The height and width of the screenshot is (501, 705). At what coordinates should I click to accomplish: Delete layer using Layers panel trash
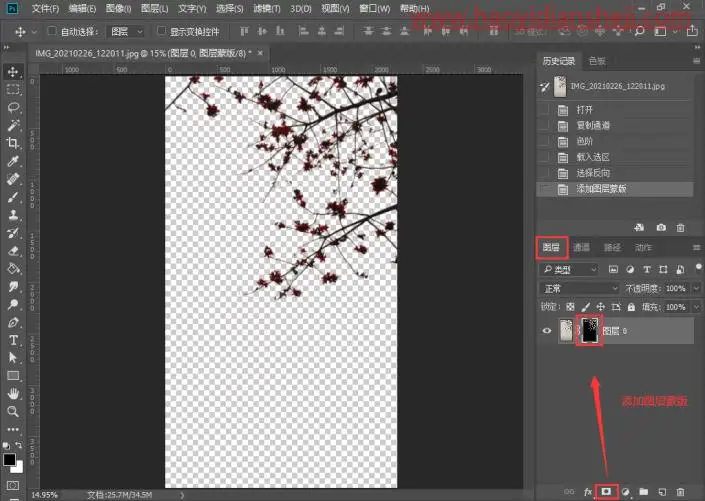[x=681, y=492]
